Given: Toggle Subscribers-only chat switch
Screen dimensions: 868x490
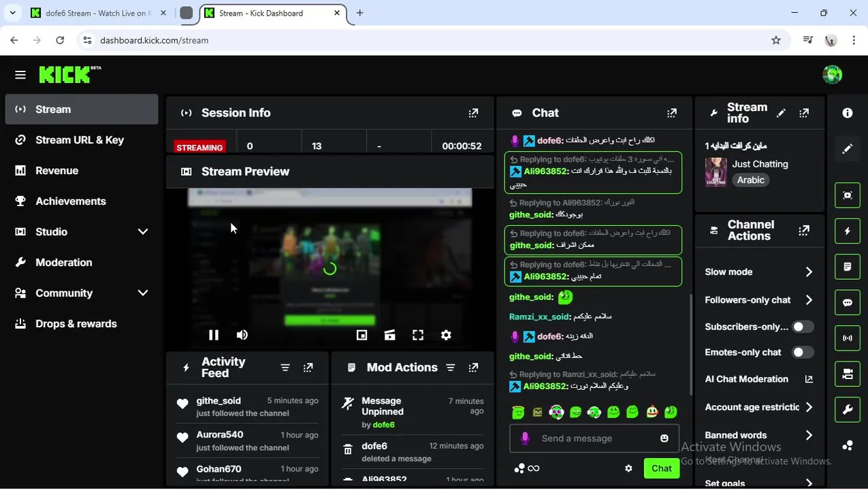Looking at the screenshot, I should coord(803,327).
